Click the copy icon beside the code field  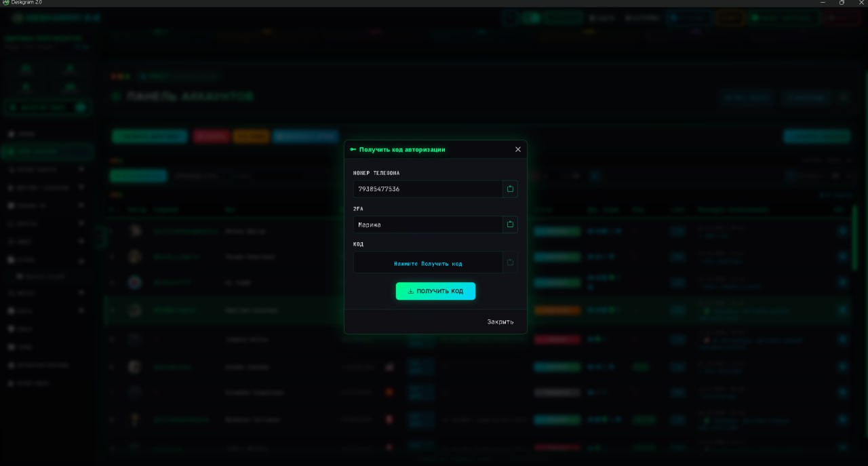(x=510, y=263)
